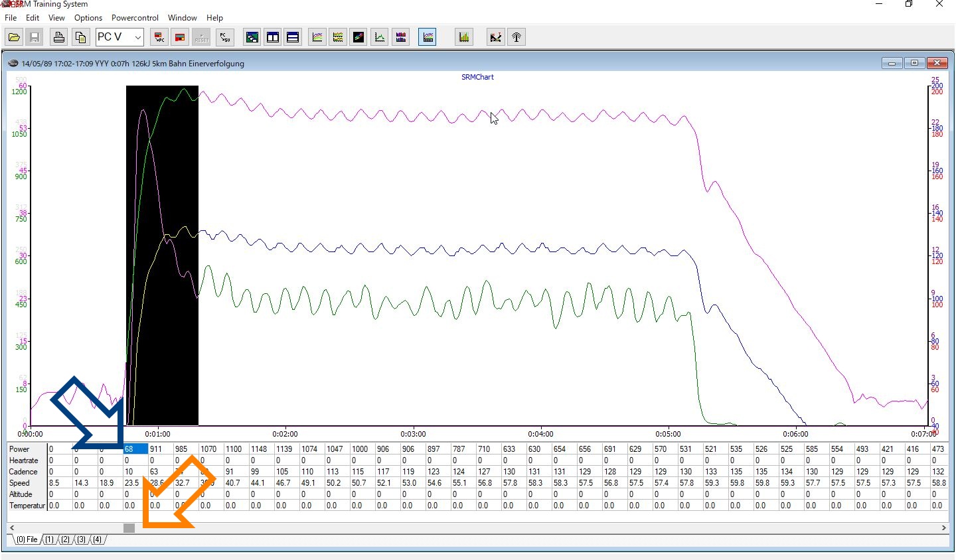Screen dimensions: 956x560
Task: Click the greyed RESET toolbar button
Action: [202, 37]
